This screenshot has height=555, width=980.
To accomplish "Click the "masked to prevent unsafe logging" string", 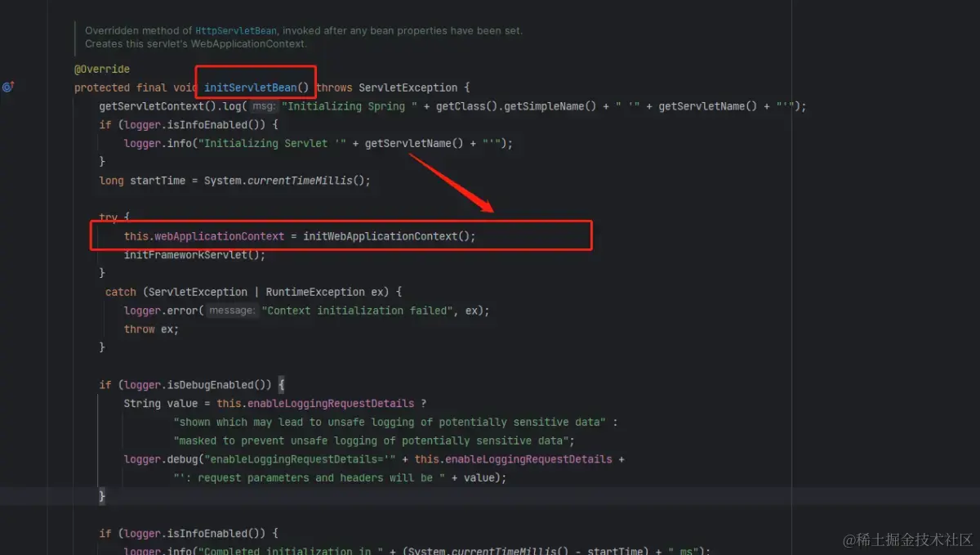I will (371, 441).
